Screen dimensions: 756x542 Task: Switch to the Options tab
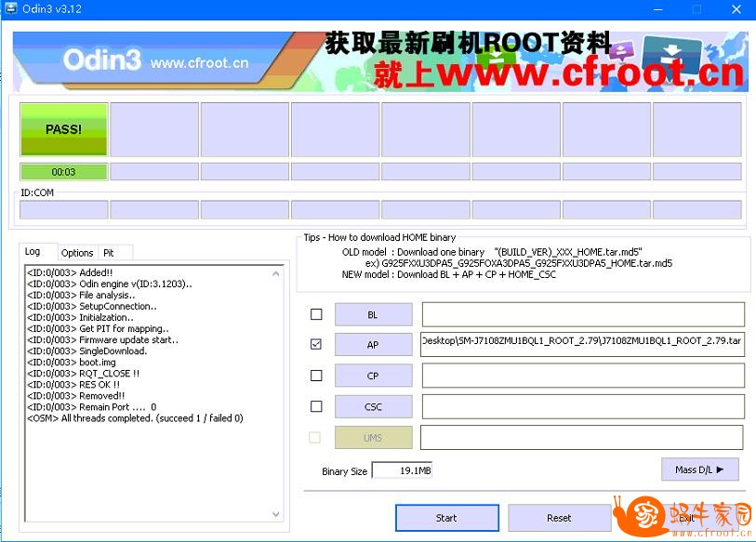77,253
